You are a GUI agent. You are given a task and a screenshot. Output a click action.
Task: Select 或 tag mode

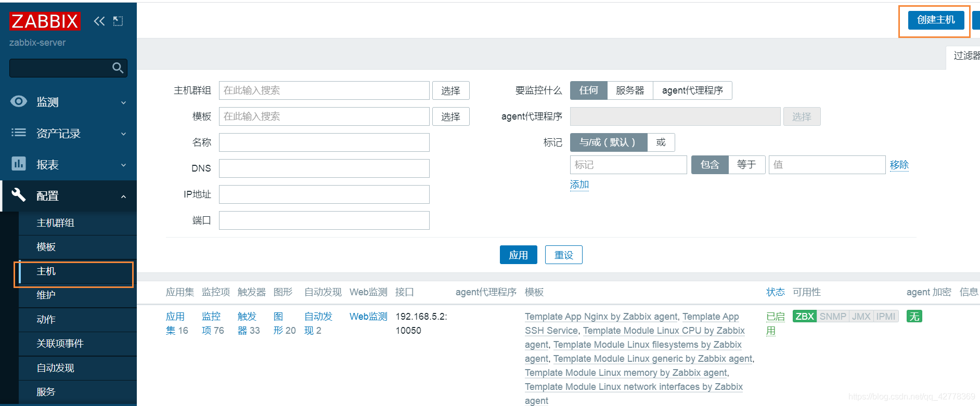(661, 142)
